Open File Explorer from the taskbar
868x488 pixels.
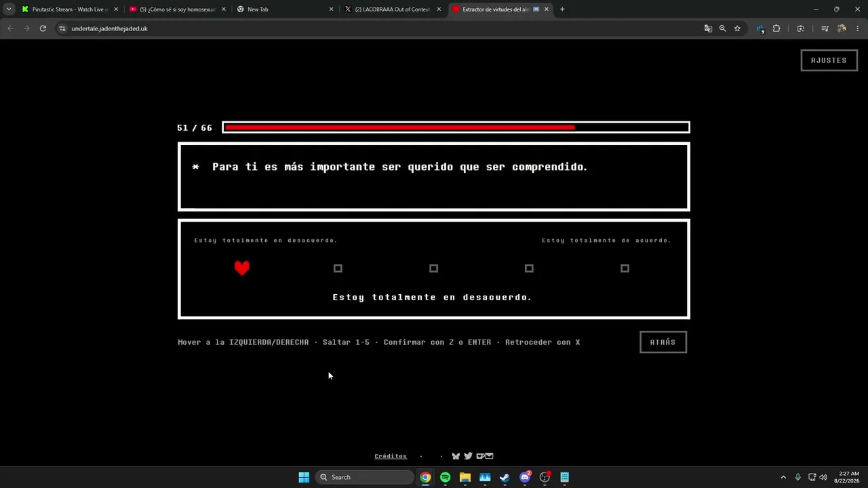[x=465, y=477]
